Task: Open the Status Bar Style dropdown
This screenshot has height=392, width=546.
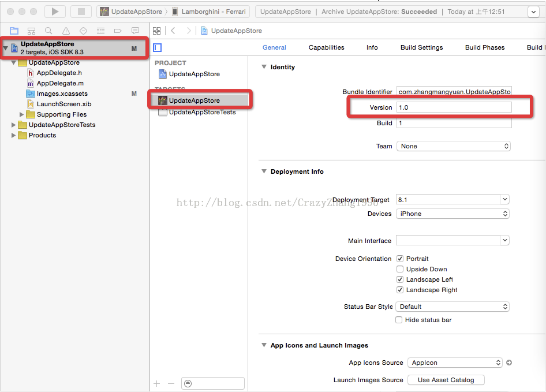Action: click(452, 307)
